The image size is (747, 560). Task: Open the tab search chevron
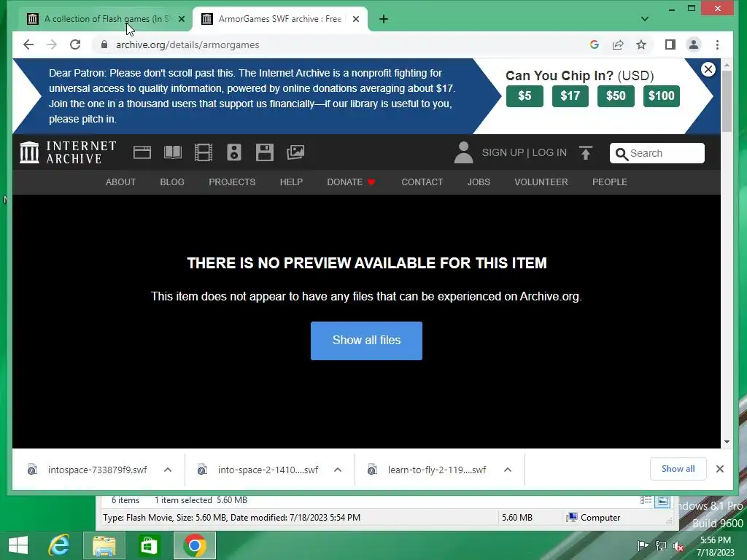(x=645, y=19)
